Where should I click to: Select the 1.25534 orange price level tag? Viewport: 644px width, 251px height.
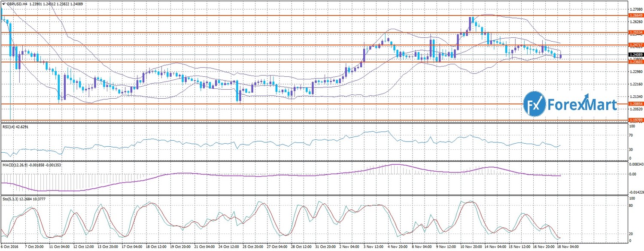click(x=635, y=33)
